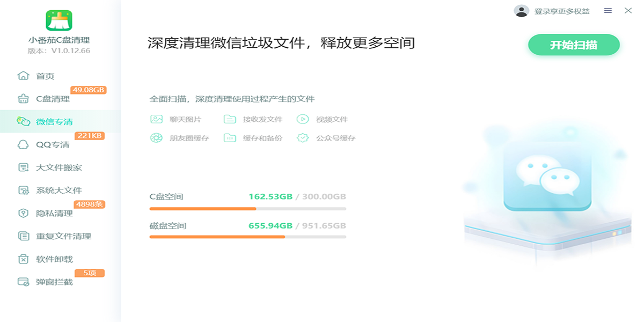Click the video files (视频文件) play icon
The width and height of the screenshot is (644, 322).
[303, 119]
